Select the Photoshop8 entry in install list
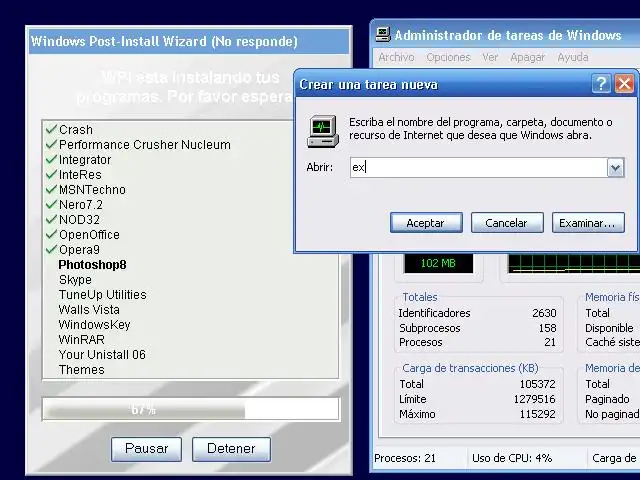The height and width of the screenshot is (480, 640). [x=92, y=264]
